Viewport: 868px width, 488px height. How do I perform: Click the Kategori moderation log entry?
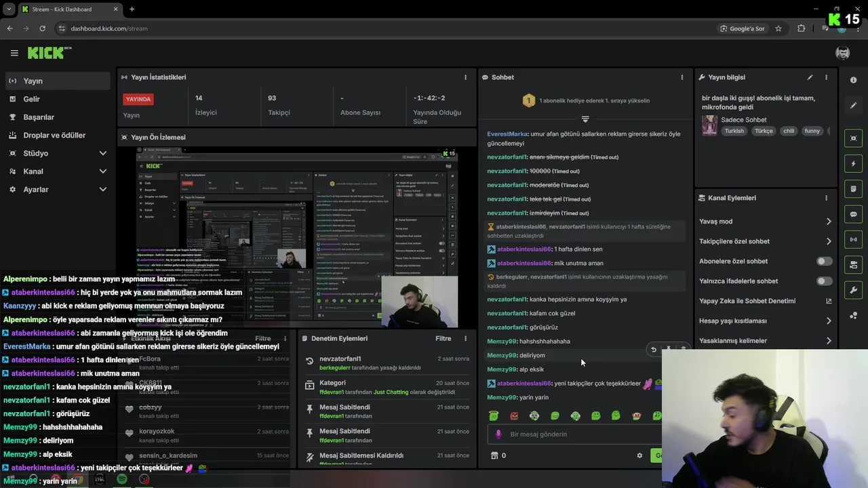point(387,387)
